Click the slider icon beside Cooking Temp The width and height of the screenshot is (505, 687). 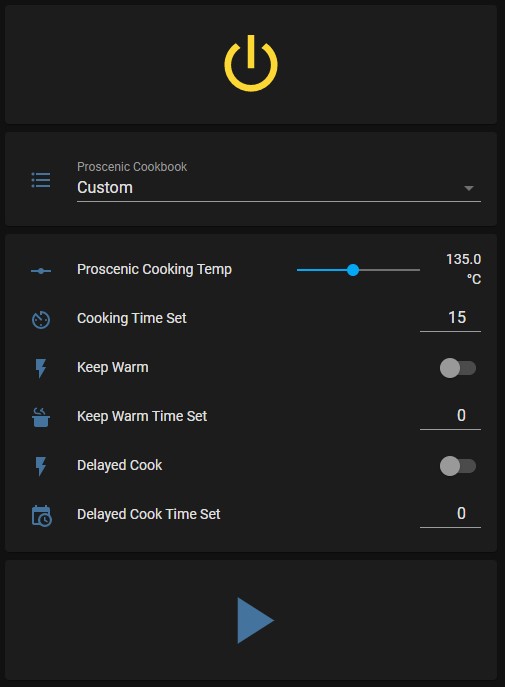tap(41, 271)
